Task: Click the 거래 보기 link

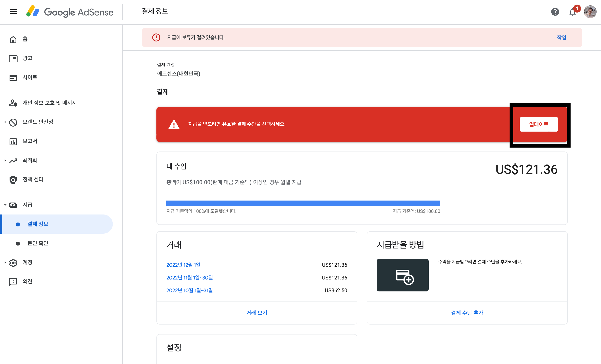Action: pyautogui.click(x=257, y=313)
